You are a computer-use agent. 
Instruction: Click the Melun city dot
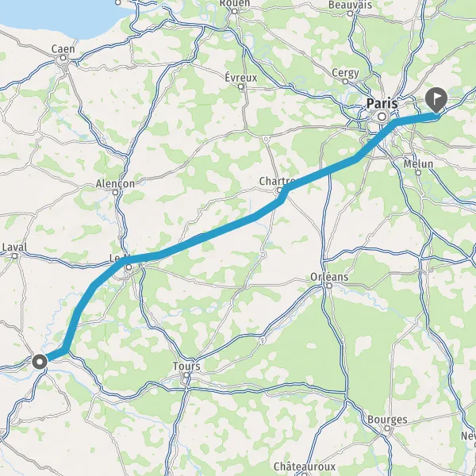point(418,173)
